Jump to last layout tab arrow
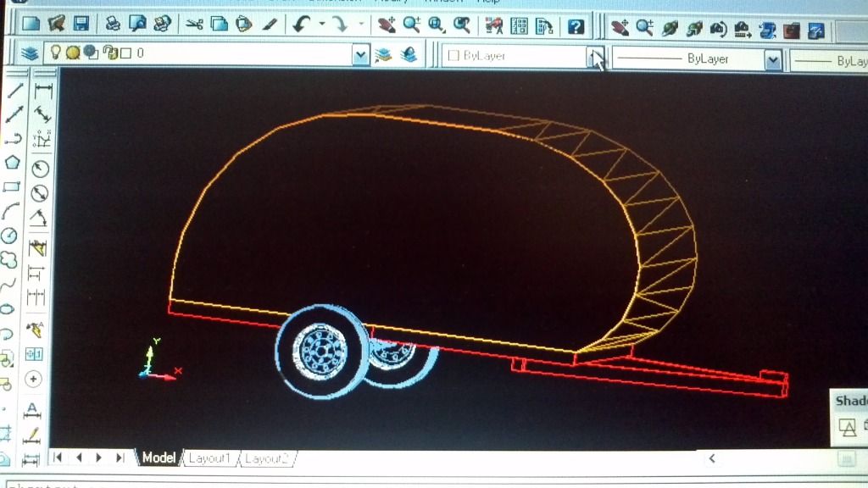Screen dimensions: 868x488 click(120, 457)
